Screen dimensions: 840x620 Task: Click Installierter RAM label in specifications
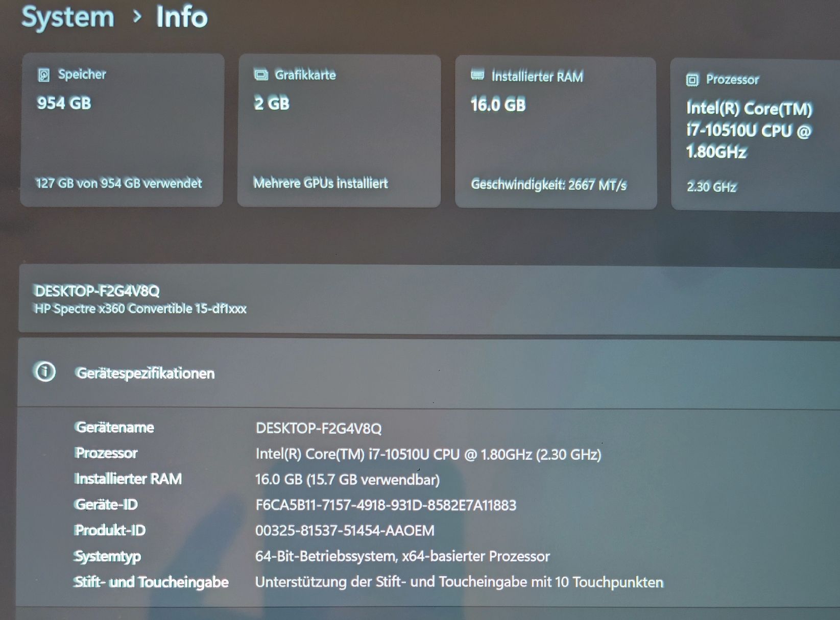pyautogui.click(x=128, y=479)
